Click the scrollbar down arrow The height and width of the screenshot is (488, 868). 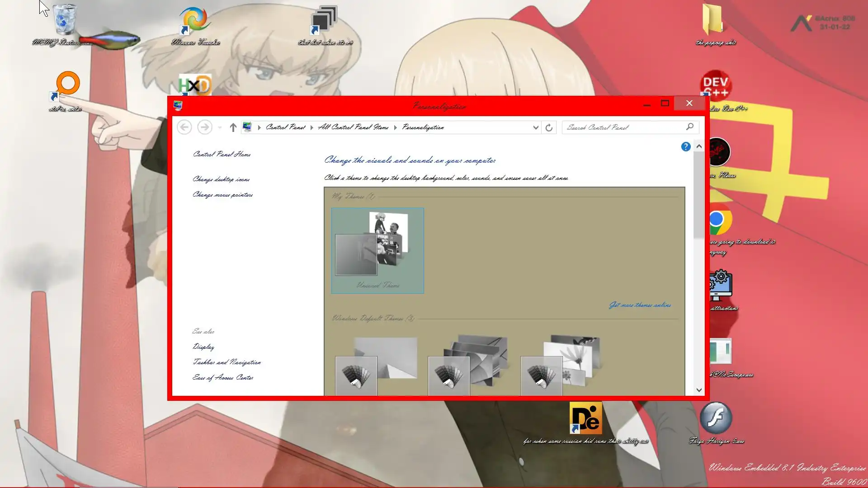[x=699, y=390]
